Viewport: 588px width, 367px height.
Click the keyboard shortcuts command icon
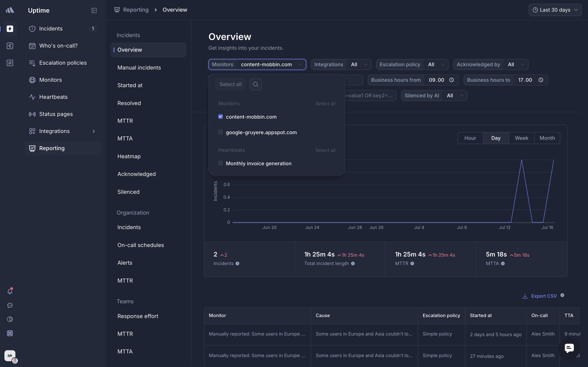point(10,333)
